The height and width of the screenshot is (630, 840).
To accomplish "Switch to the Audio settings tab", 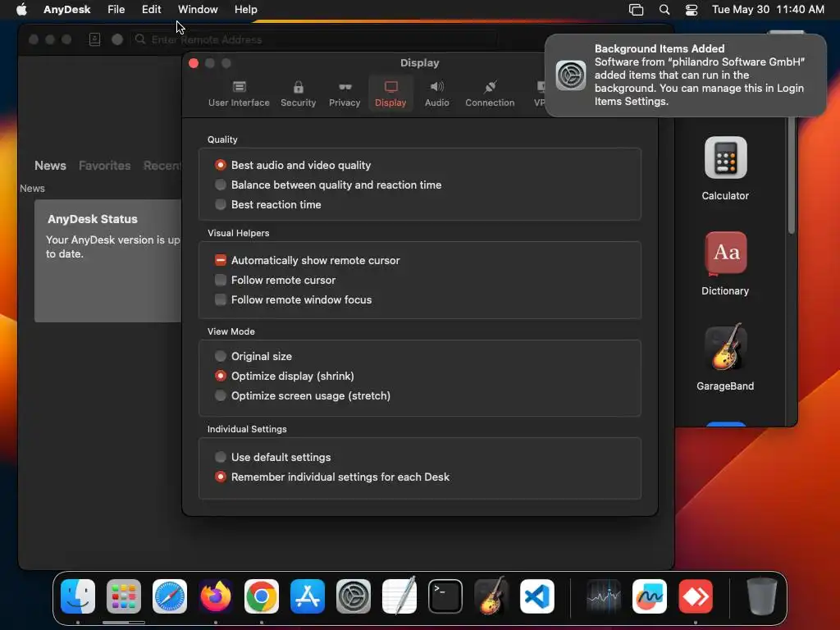I will click(436, 94).
